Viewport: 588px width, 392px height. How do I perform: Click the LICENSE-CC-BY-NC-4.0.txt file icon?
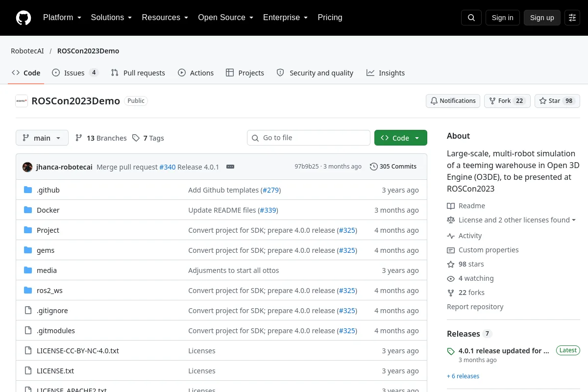pos(28,351)
